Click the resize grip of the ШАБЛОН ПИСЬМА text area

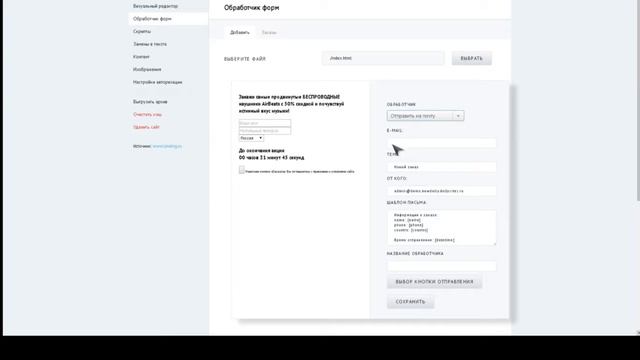[x=494, y=244]
